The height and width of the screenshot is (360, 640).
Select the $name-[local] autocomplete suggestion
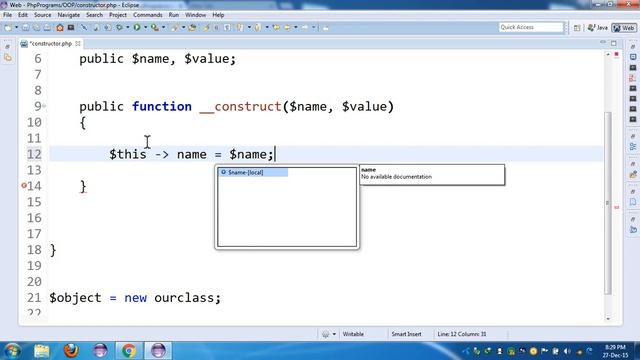tap(253, 172)
